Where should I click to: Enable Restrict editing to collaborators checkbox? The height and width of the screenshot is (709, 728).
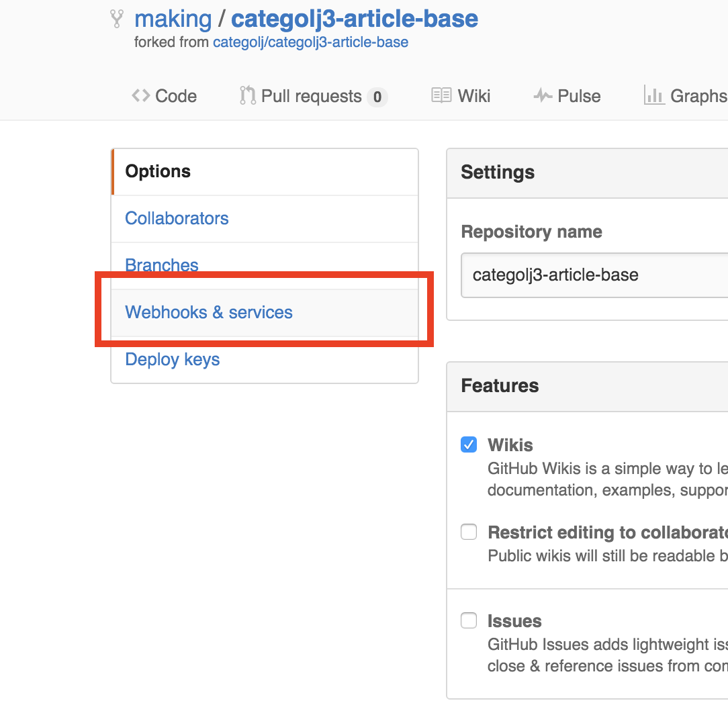point(469,532)
